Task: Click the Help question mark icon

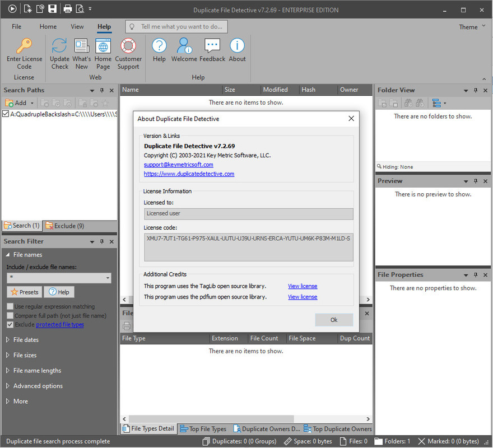Action: (x=159, y=46)
